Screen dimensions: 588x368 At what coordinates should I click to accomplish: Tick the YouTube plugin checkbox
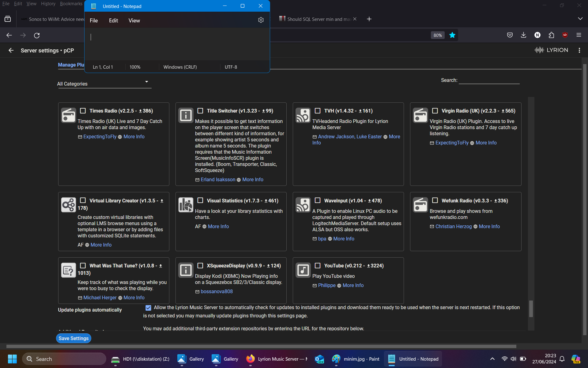pos(318,266)
